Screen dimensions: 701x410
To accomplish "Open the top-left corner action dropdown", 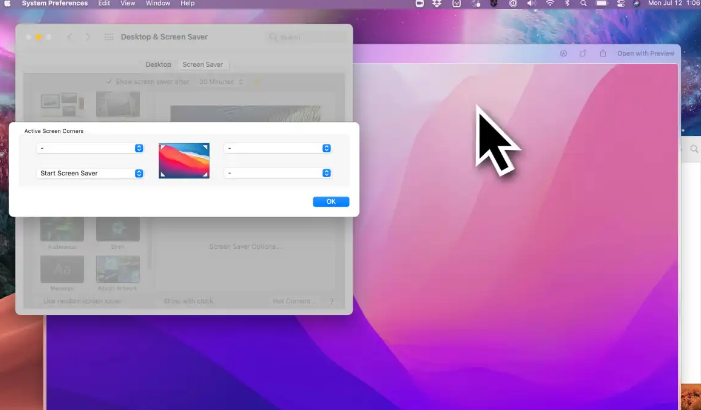I will click(x=90, y=148).
